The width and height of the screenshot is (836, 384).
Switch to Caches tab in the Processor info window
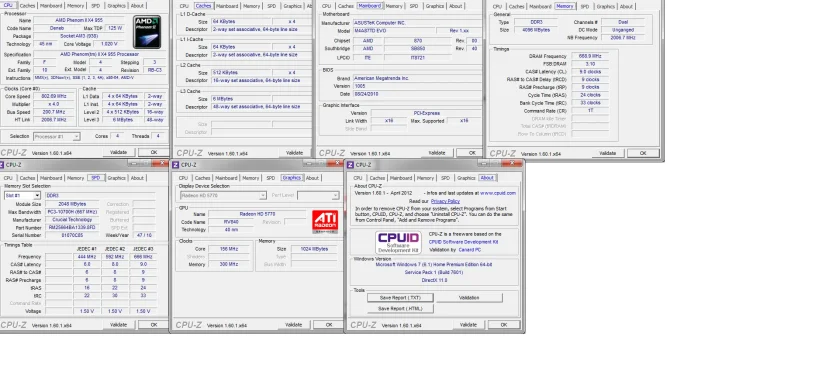(x=27, y=6)
